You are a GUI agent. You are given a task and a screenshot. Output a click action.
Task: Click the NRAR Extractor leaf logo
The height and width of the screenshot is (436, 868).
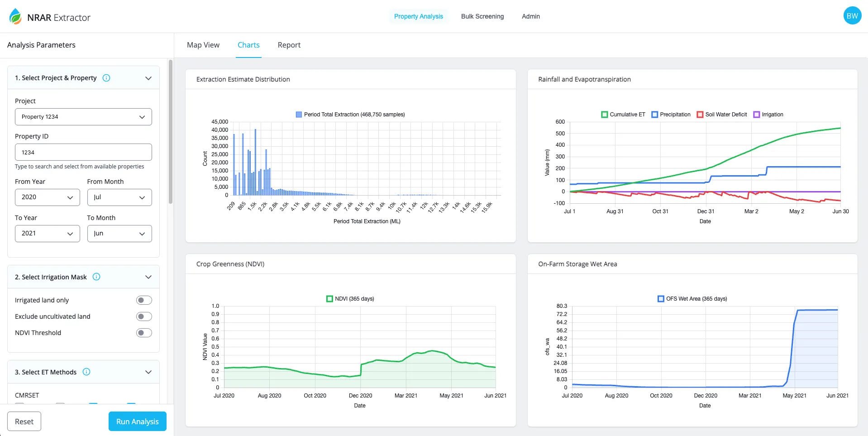point(15,17)
